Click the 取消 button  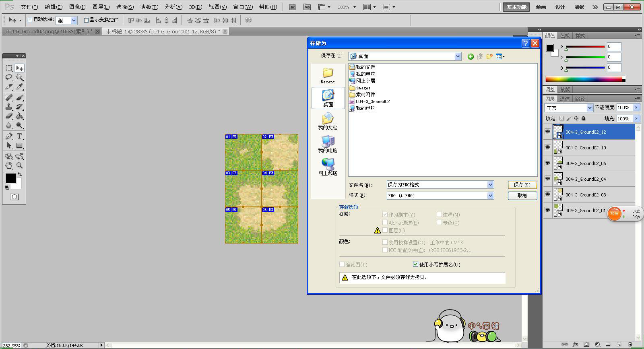tap(522, 196)
